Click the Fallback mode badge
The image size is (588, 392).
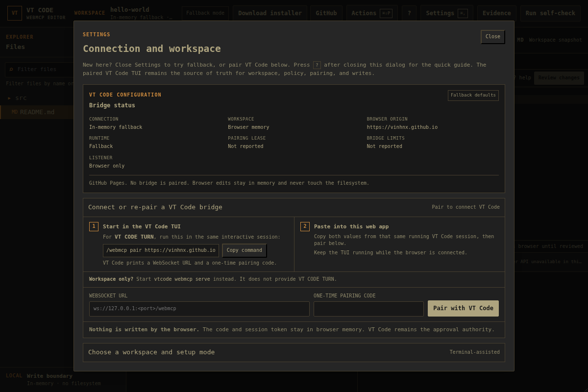point(205,13)
